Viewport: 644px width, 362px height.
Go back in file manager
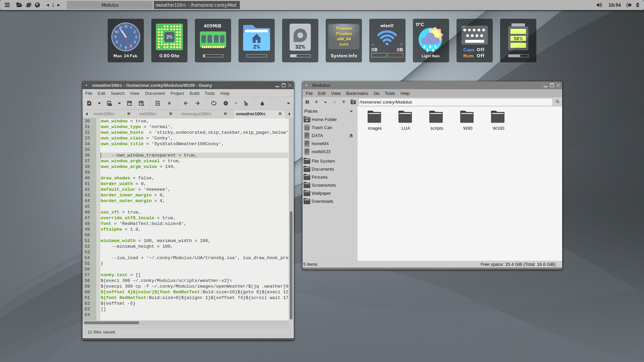pos(317,102)
